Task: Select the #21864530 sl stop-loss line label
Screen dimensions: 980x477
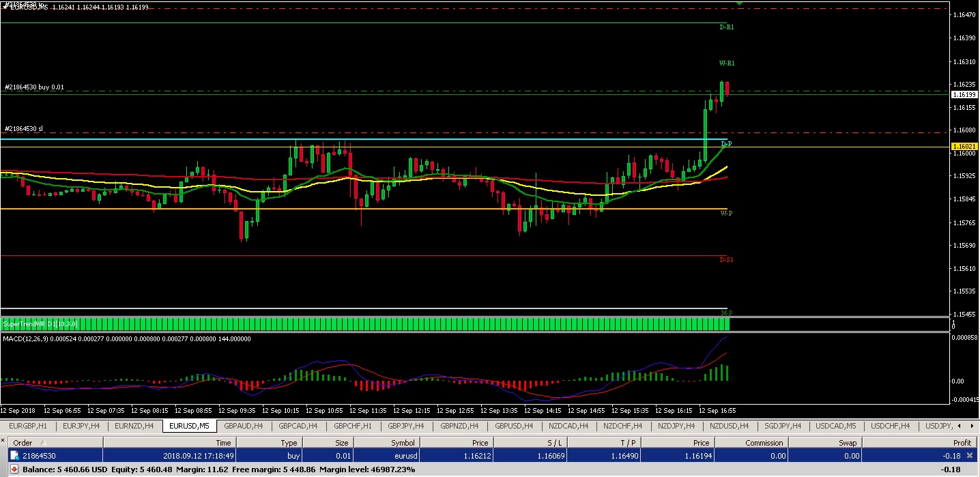Action: (23, 128)
